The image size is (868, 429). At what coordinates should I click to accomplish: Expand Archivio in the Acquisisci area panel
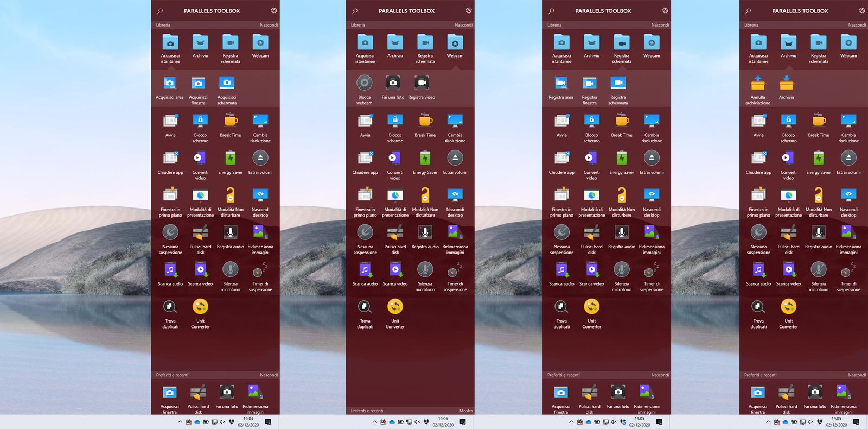coord(200,46)
